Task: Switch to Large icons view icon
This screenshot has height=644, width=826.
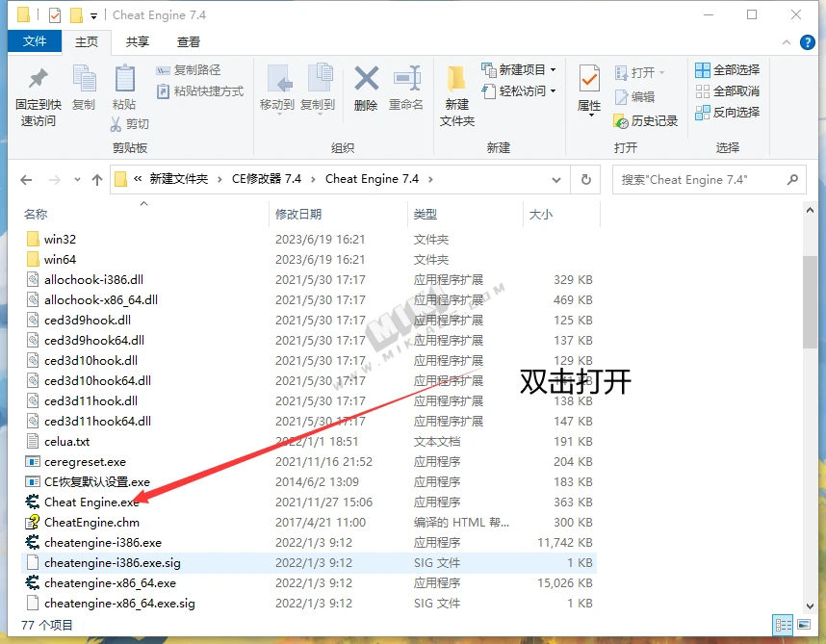Action: pos(804,625)
